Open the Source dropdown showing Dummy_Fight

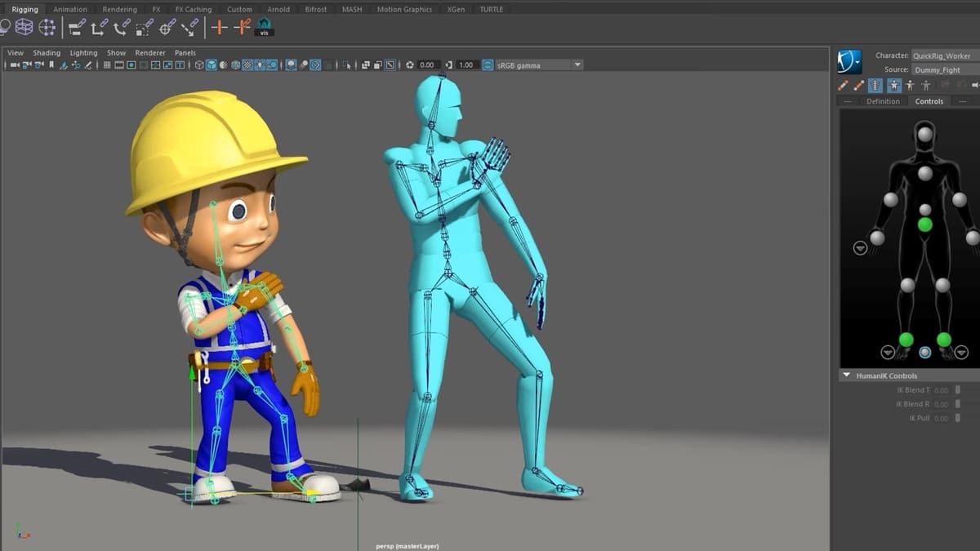point(946,70)
